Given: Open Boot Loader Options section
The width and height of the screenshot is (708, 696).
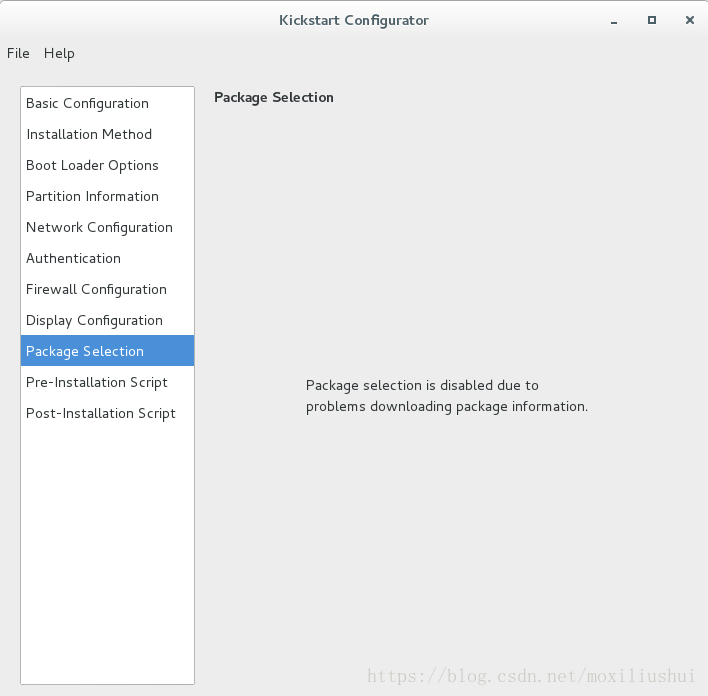Looking at the screenshot, I should [107, 165].
